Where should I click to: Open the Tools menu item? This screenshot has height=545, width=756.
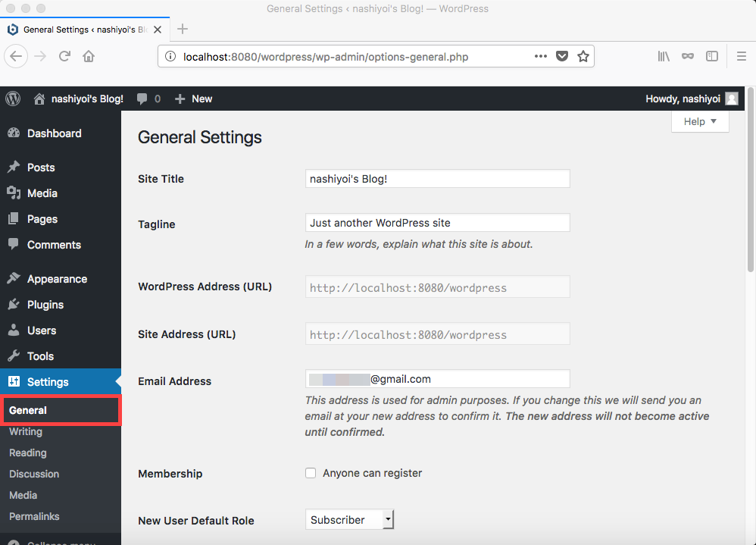coord(40,356)
